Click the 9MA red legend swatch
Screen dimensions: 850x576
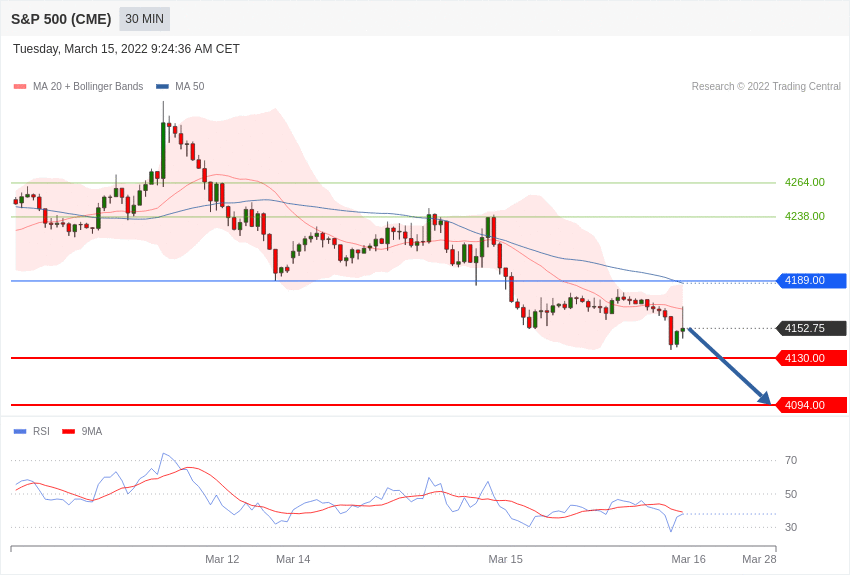(x=68, y=432)
